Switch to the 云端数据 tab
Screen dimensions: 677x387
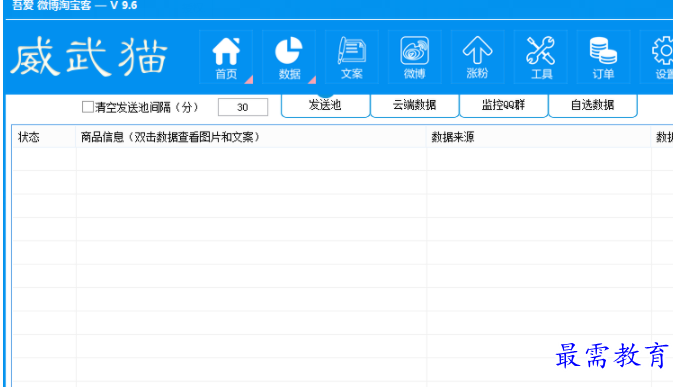pos(414,105)
